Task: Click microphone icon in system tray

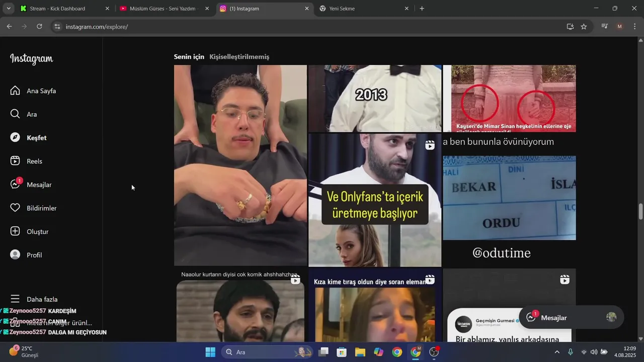Action: (570, 352)
